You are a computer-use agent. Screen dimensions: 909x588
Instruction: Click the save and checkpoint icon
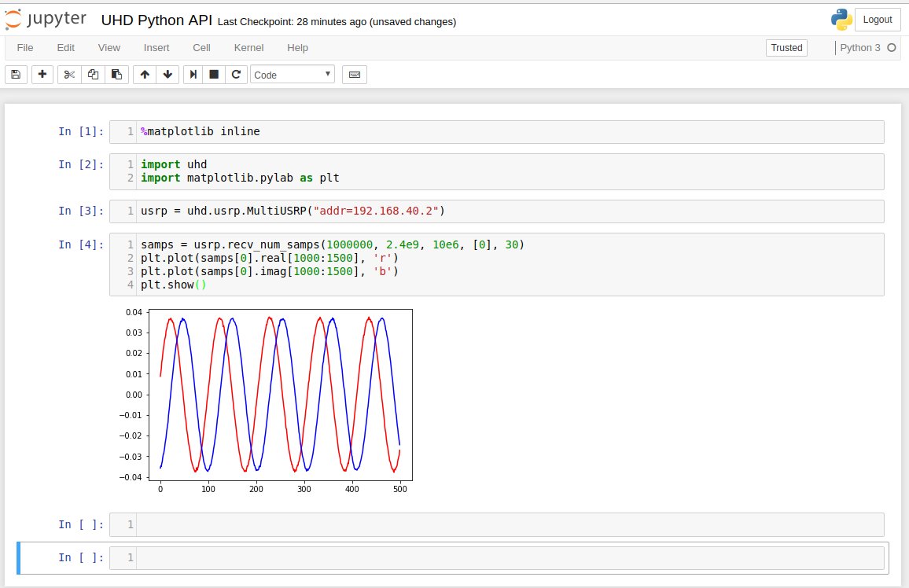click(x=17, y=75)
